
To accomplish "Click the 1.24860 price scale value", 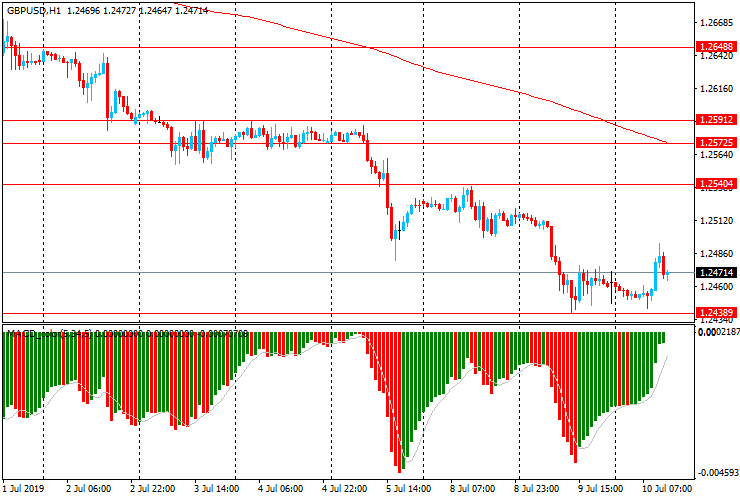I will point(717,254).
